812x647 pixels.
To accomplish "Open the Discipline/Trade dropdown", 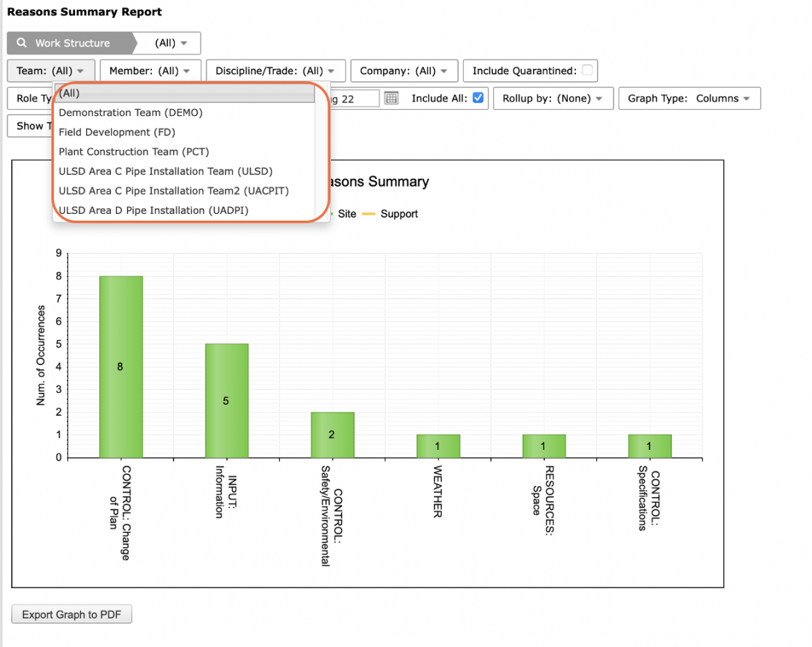I will 275,71.
